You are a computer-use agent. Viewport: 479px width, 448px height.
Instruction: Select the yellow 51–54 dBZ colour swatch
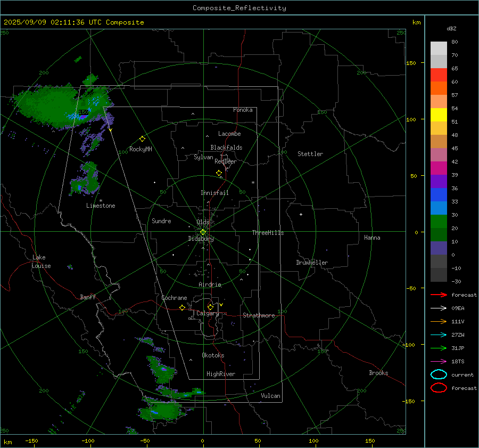(439, 115)
